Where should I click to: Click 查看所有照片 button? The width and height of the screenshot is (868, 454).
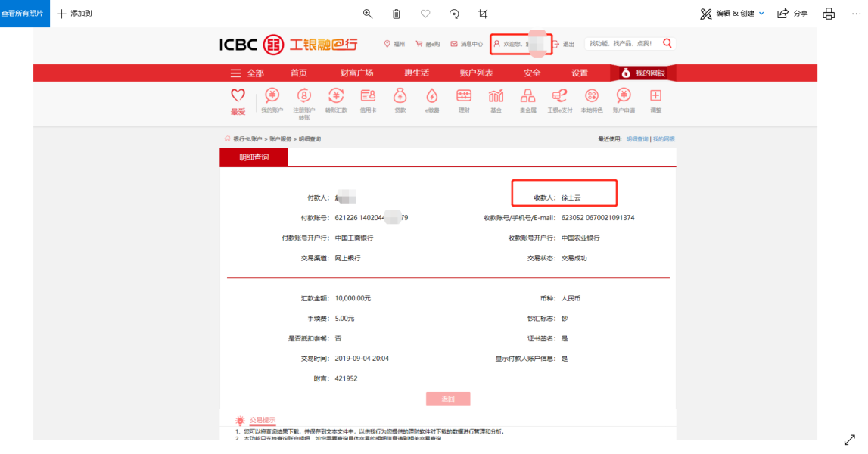pyautogui.click(x=25, y=14)
